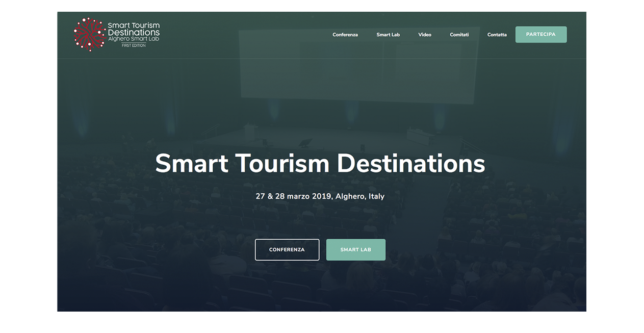Open the Smart Lab navigation link

(388, 35)
